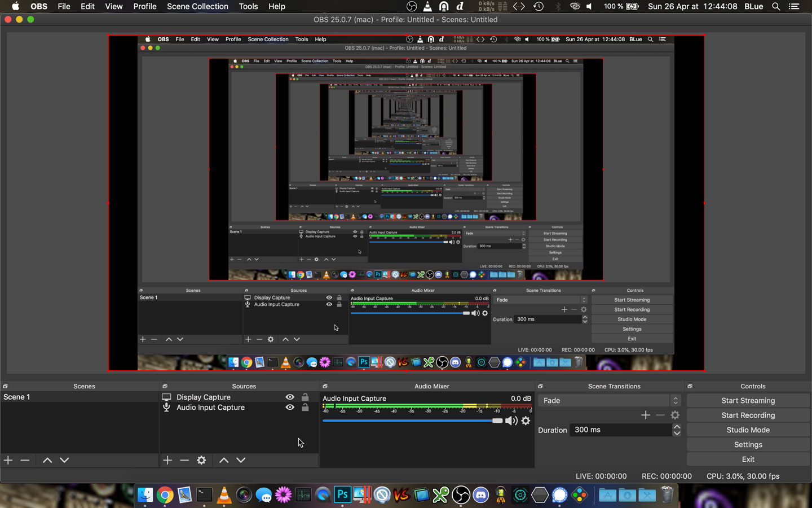Open VLC from the Dock
812x508 pixels.
[x=224, y=495]
